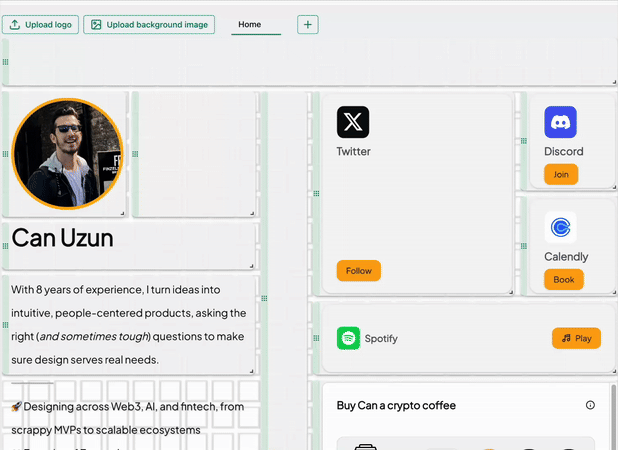This screenshot has height=450, width=618.
Task: Grab the drag handle of the Can Uzun name block
Action: pyautogui.click(x=5, y=246)
